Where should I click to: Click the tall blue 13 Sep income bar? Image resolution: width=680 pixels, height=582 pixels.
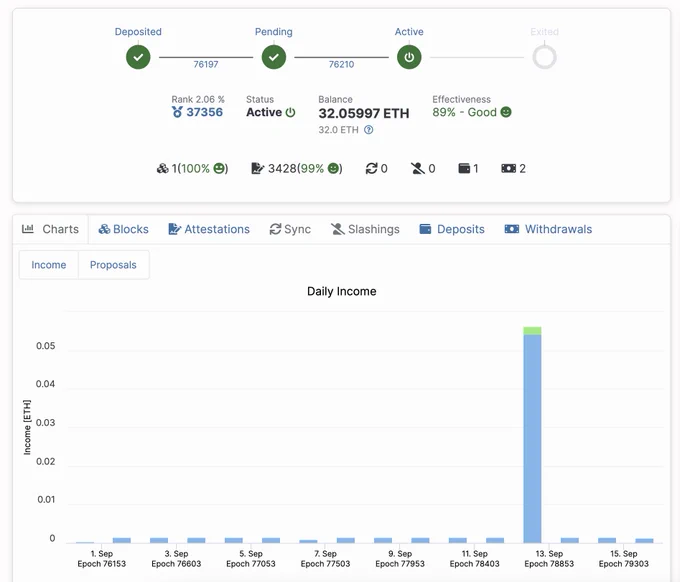pos(532,438)
